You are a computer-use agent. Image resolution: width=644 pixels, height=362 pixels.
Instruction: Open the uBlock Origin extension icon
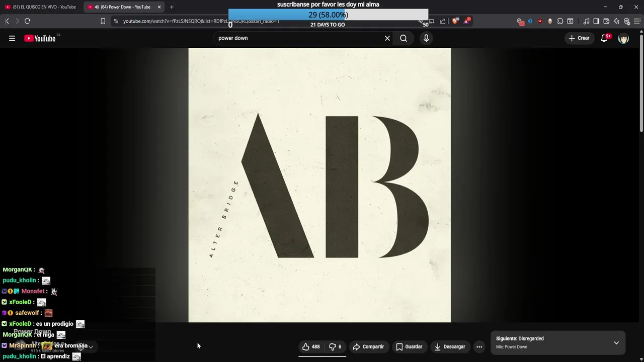point(540,21)
